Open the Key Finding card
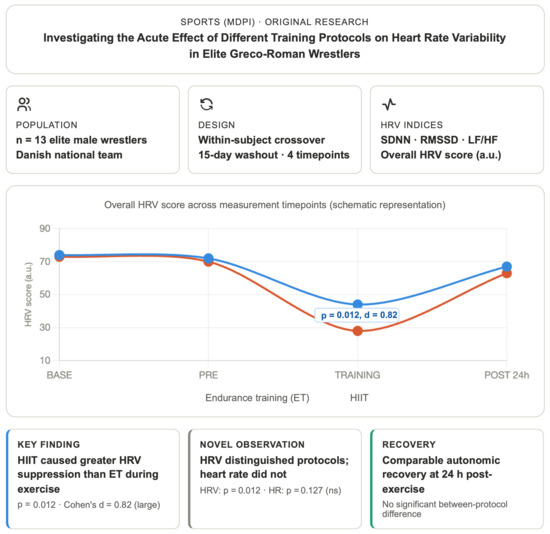This screenshot has width=550, height=534. click(93, 479)
